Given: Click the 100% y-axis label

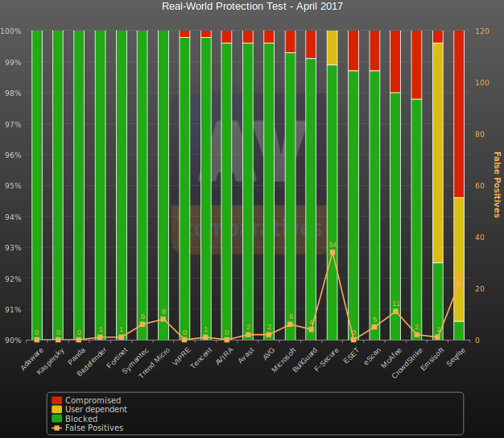Looking at the screenshot, I should tap(10, 31).
